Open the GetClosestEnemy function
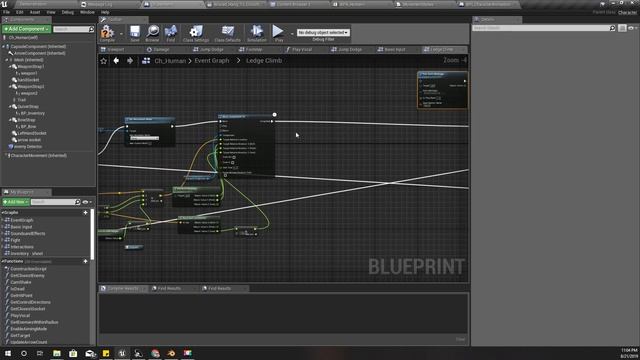 27,276
